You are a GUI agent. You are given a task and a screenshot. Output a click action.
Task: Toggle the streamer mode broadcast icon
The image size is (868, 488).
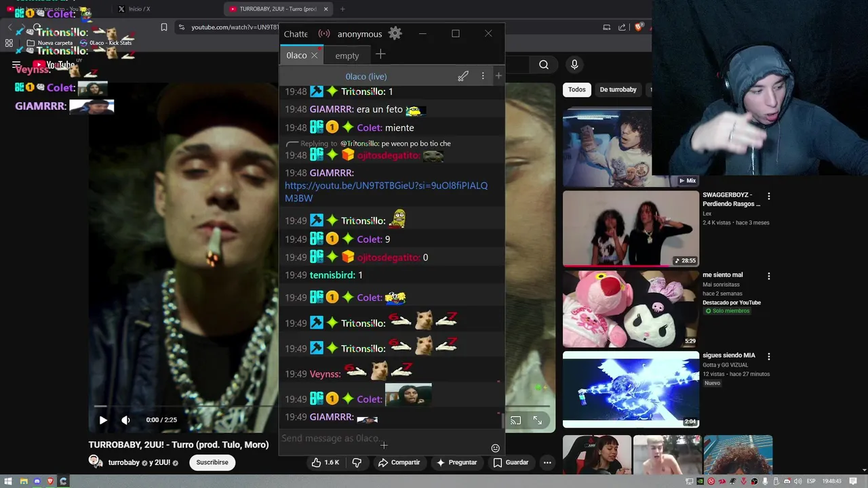[x=324, y=33]
